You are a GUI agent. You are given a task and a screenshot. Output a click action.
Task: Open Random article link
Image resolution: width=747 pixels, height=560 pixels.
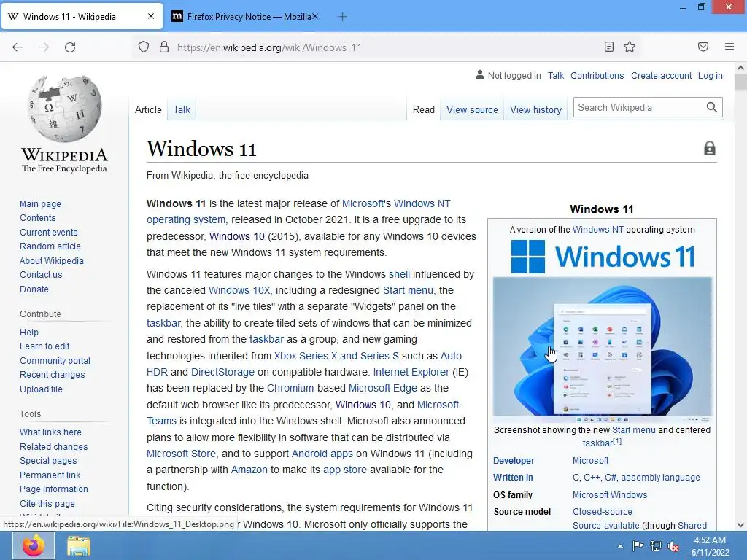(x=50, y=246)
